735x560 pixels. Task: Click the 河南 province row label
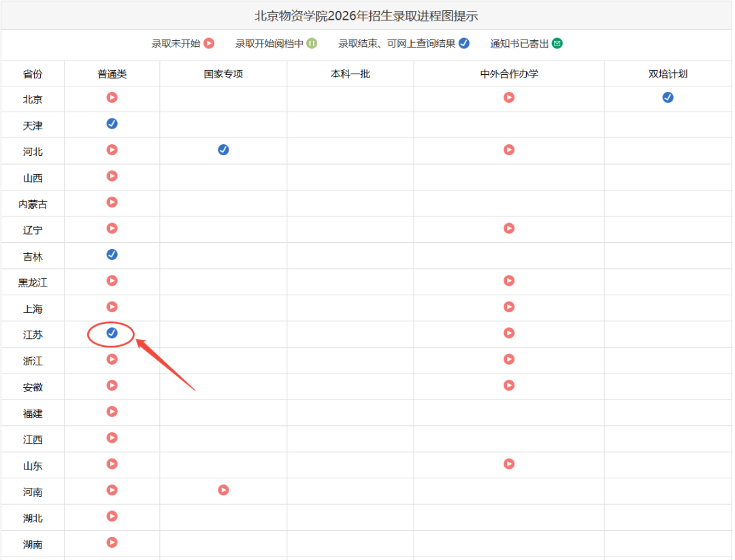click(33, 493)
